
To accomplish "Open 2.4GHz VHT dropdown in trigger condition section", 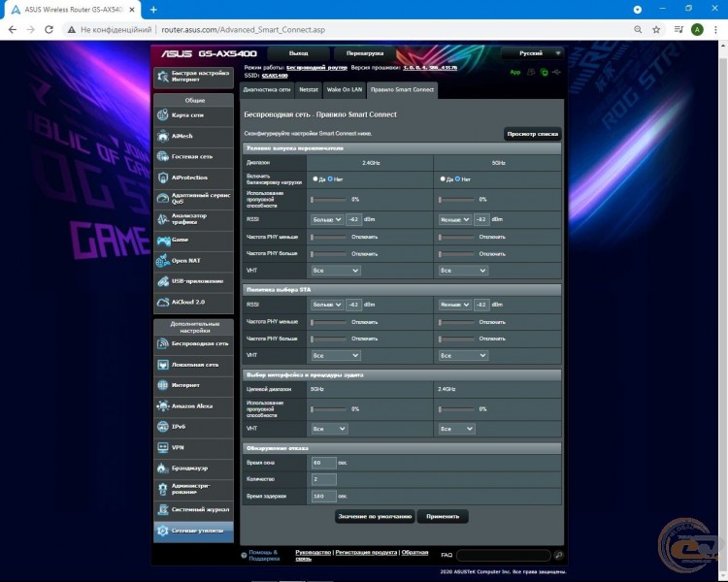I will 336,271.
